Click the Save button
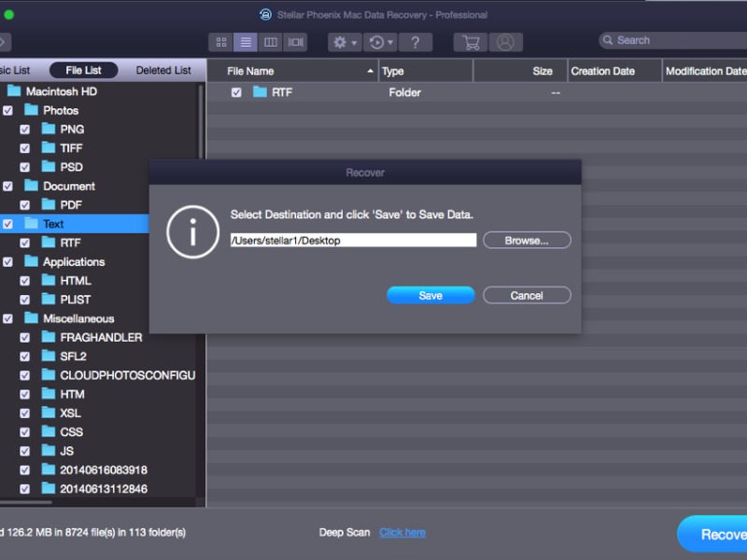The height and width of the screenshot is (560, 747). (x=430, y=295)
